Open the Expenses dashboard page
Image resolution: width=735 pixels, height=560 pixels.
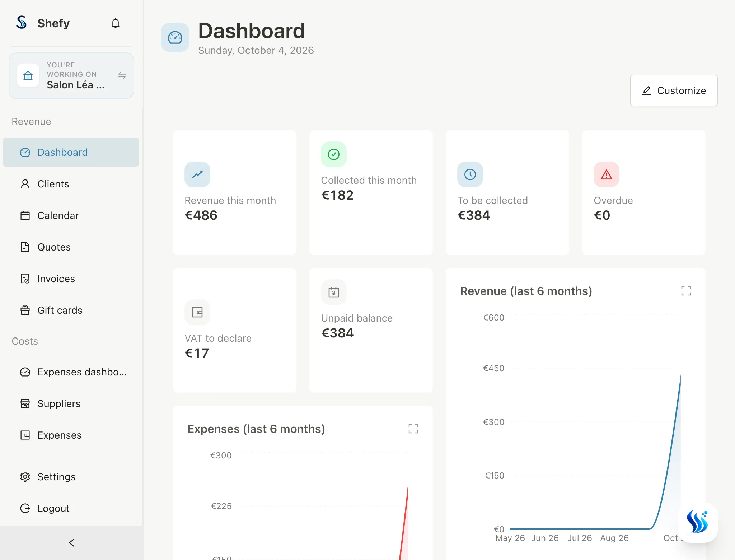(x=71, y=372)
